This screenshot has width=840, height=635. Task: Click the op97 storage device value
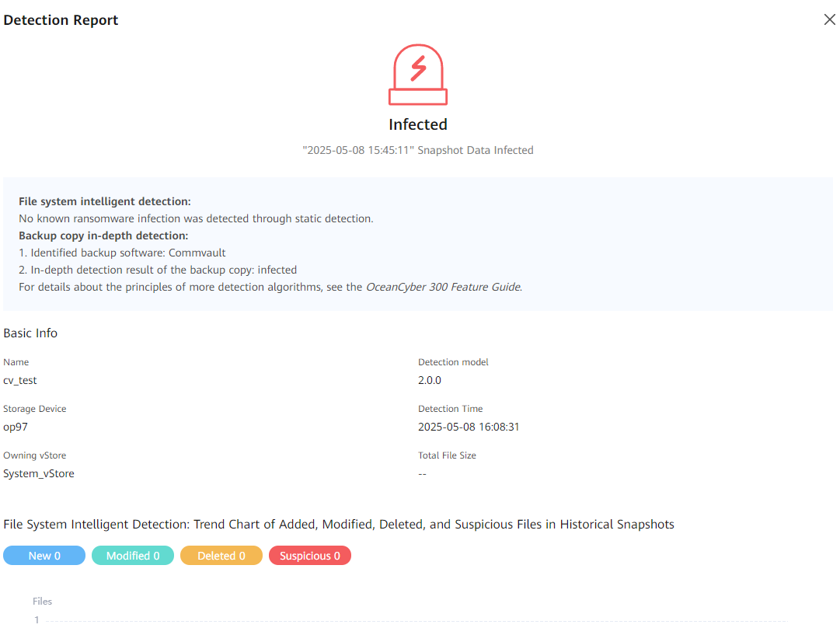pos(16,427)
